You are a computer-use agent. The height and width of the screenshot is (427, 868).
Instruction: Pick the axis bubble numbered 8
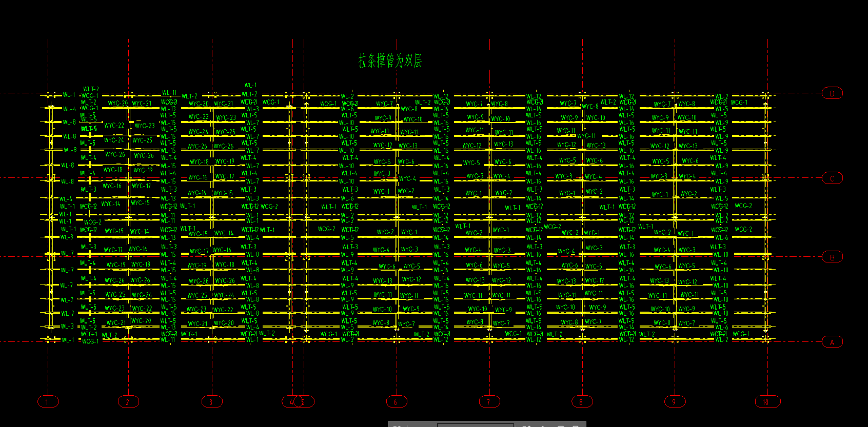tap(582, 402)
